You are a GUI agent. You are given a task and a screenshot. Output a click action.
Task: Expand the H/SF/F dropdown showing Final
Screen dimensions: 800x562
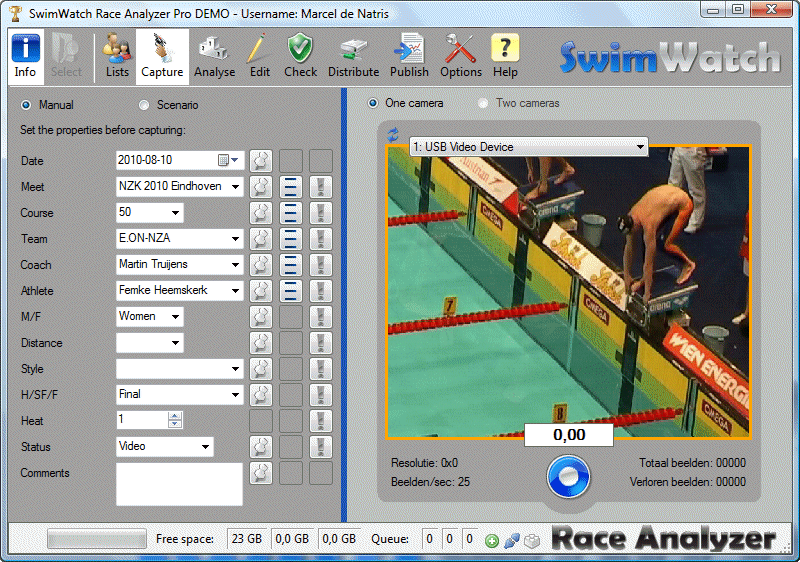point(235,395)
